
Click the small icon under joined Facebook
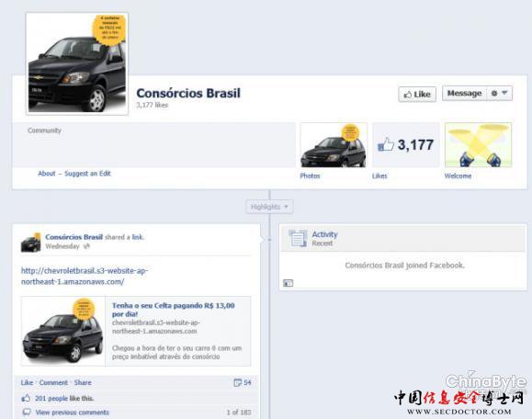[x=289, y=283]
